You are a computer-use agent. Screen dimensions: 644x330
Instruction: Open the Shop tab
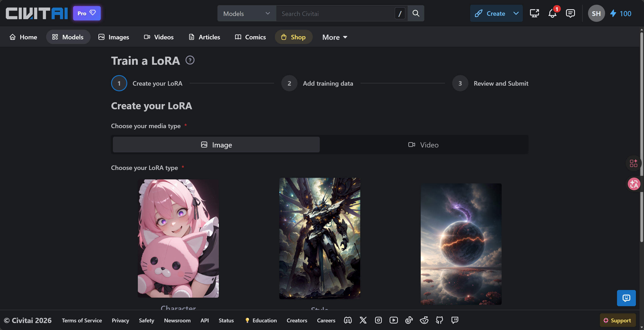293,37
